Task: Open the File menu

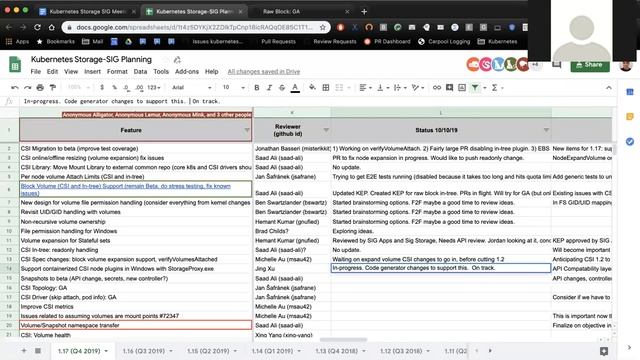Action: (x=36, y=71)
